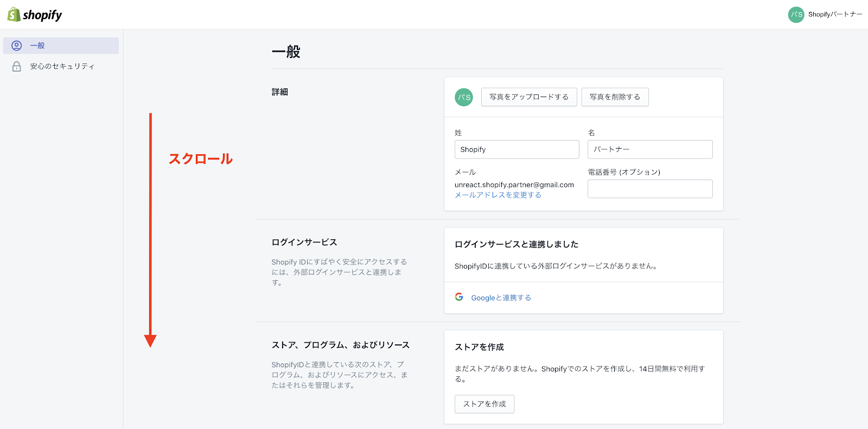Open the メールアドレスを変更する link
Viewport: 868px width, 429px height.
pyautogui.click(x=497, y=195)
